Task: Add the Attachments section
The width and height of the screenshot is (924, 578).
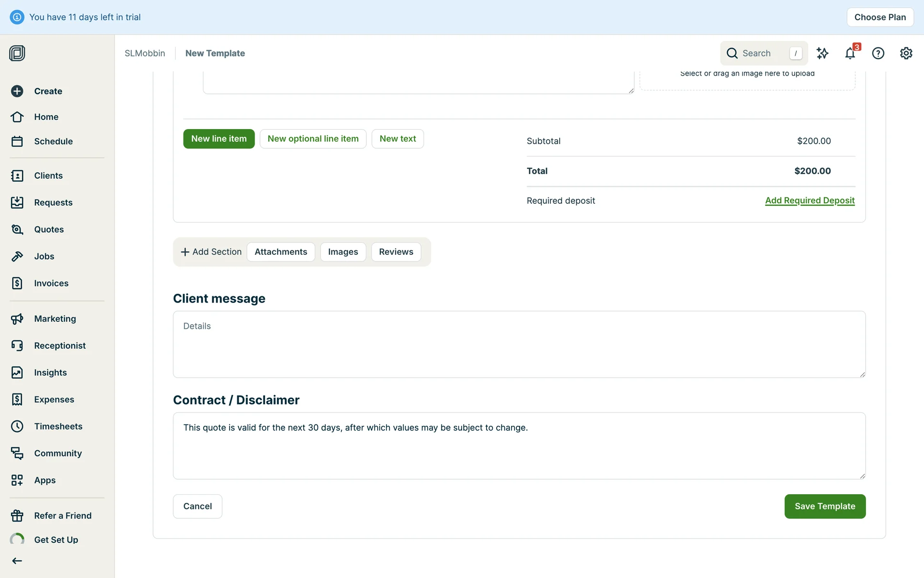Action: tap(281, 252)
